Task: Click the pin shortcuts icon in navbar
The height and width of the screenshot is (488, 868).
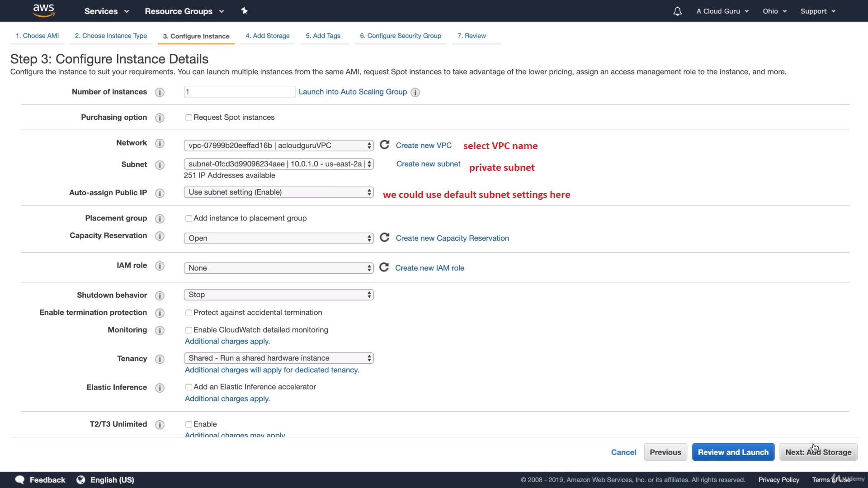Action: point(245,11)
